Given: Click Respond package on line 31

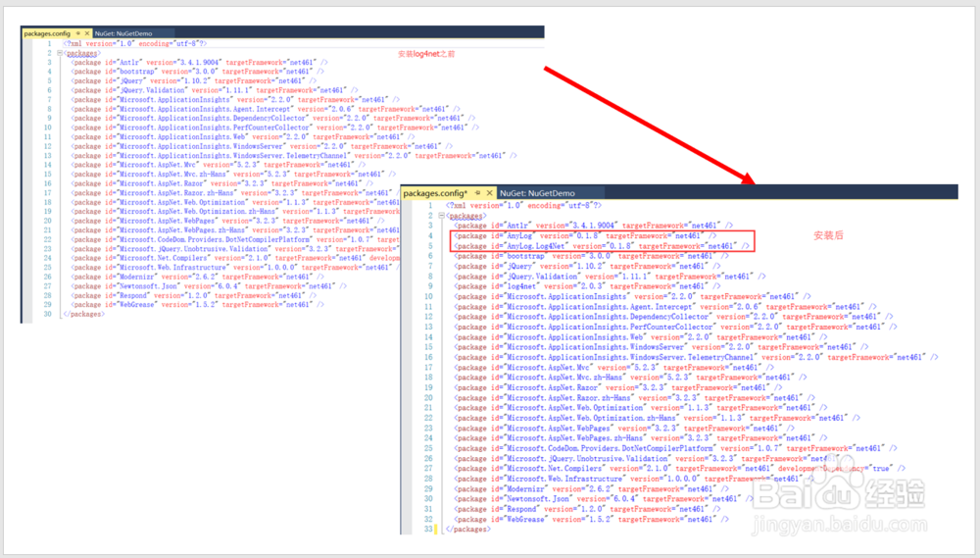Looking at the screenshot, I should [x=587, y=509].
